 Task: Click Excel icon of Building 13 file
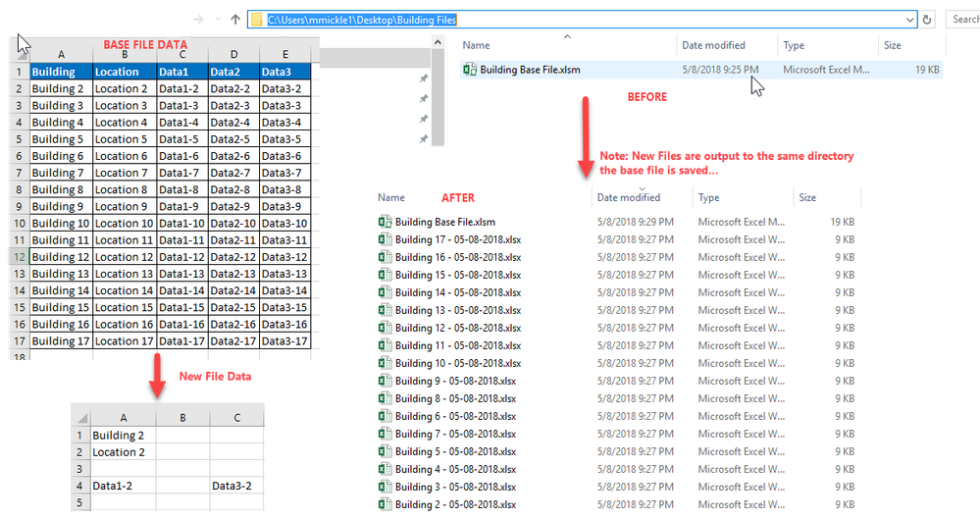[385, 310]
